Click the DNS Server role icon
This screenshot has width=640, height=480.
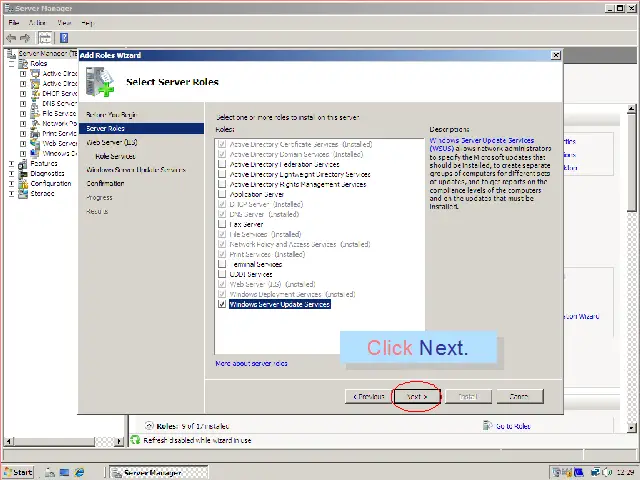coord(36,104)
